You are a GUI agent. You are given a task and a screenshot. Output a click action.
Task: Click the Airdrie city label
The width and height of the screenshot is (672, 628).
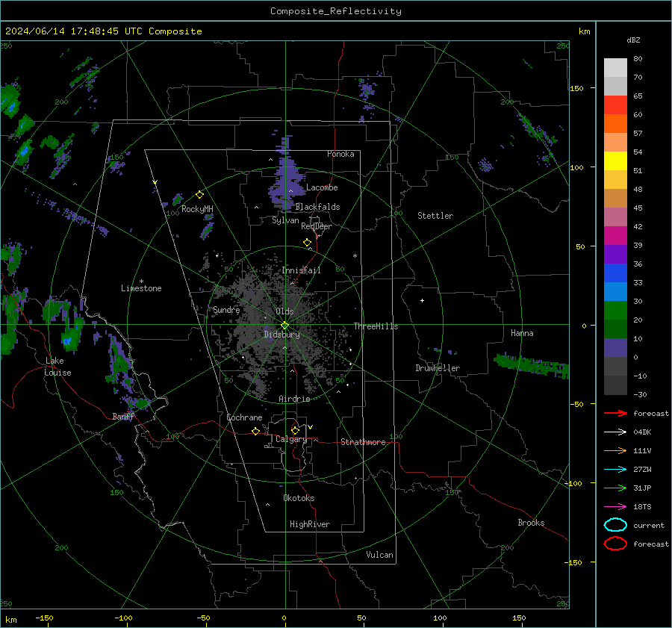click(294, 399)
